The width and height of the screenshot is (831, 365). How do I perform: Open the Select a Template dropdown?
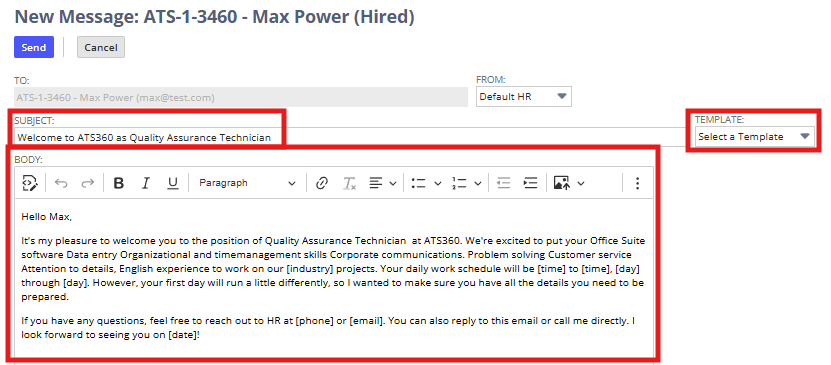(755, 137)
